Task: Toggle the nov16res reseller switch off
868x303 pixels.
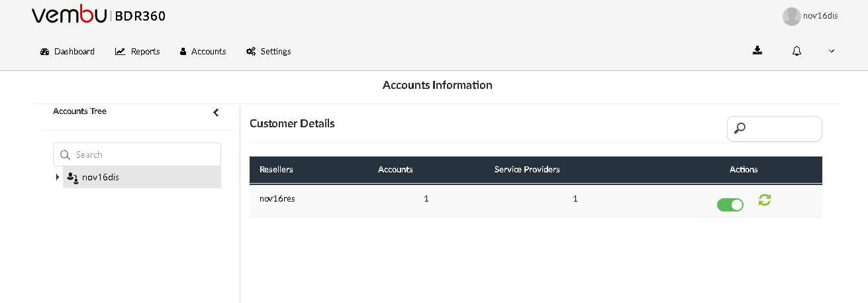Action: (x=730, y=205)
